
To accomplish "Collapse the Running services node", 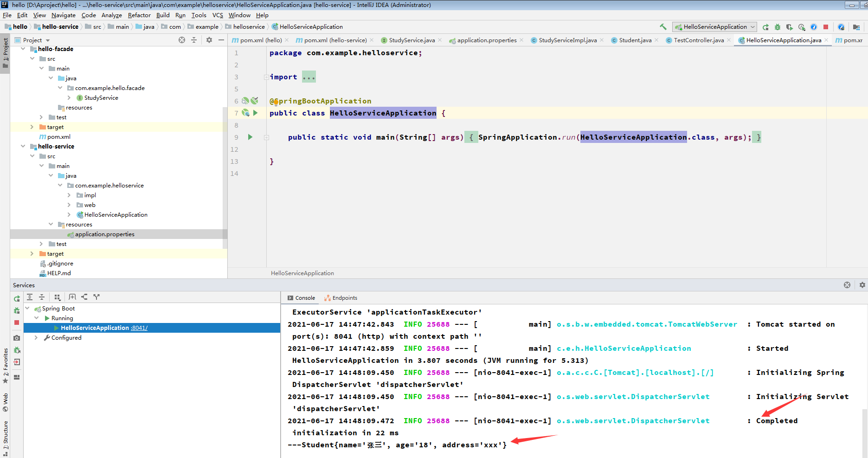I will pos(37,318).
